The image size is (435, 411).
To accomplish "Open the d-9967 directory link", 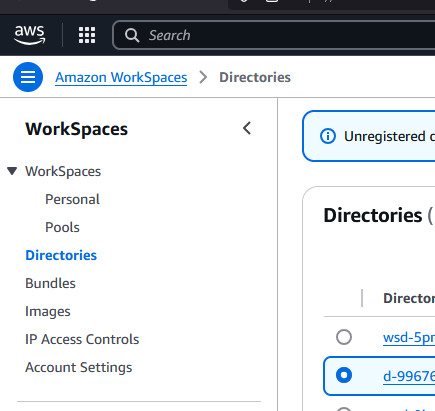I will click(409, 376).
